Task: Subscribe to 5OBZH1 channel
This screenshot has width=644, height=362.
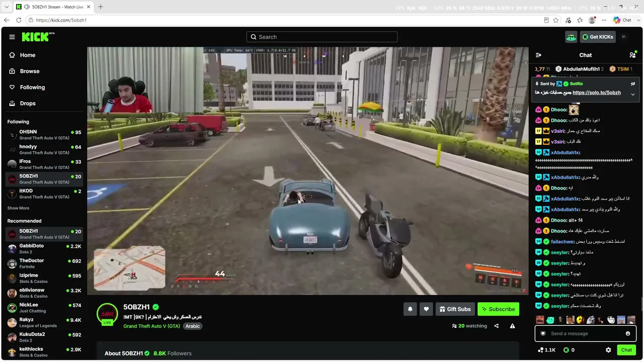Action: click(x=498, y=309)
